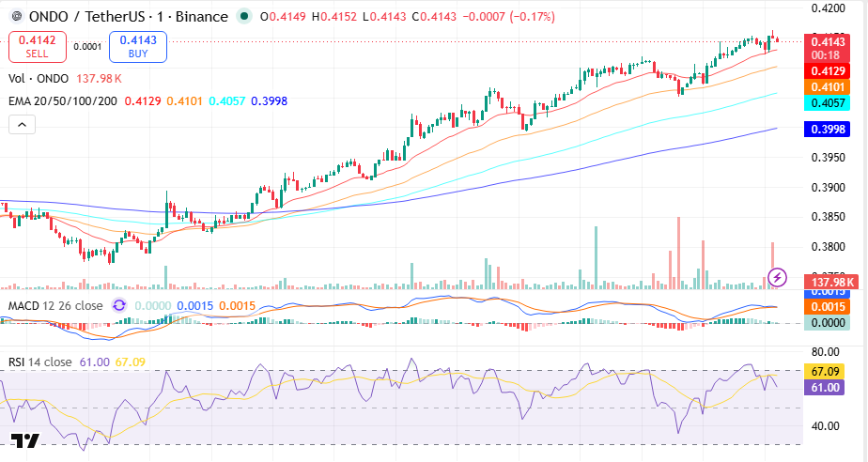Click the MACD histogram tag 0.0000
868x462 pixels.
pos(827,323)
